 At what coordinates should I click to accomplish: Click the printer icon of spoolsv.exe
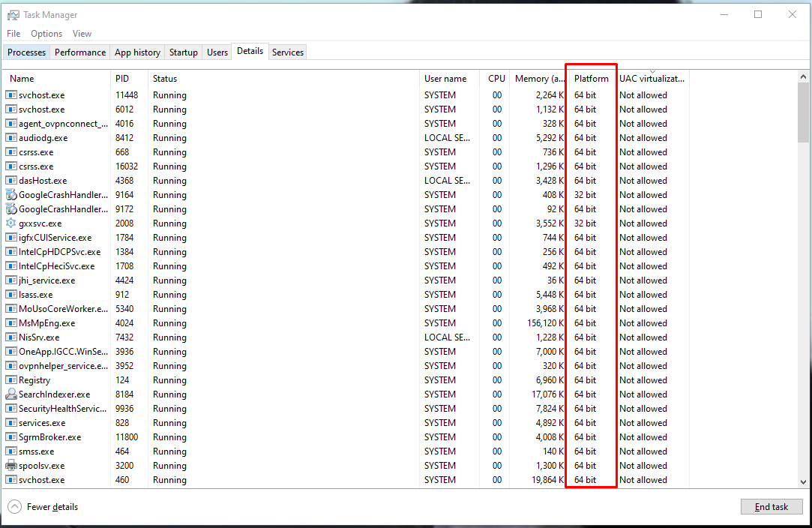tap(11, 465)
